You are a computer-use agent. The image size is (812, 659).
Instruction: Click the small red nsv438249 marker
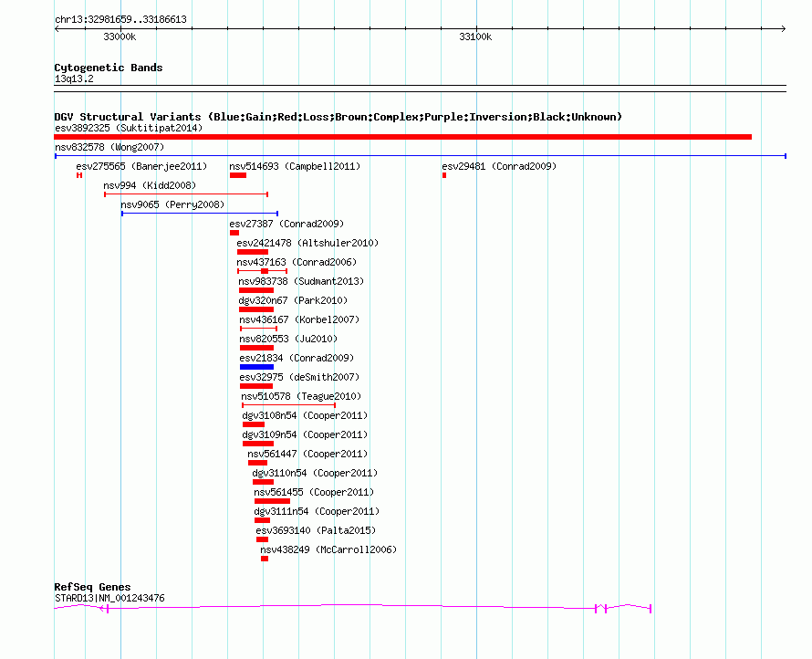coord(265,559)
